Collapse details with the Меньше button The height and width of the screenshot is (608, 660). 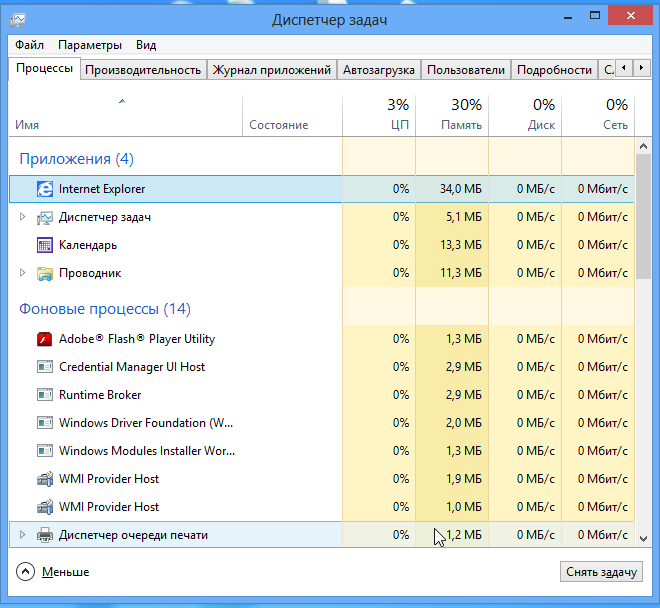tap(54, 572)
